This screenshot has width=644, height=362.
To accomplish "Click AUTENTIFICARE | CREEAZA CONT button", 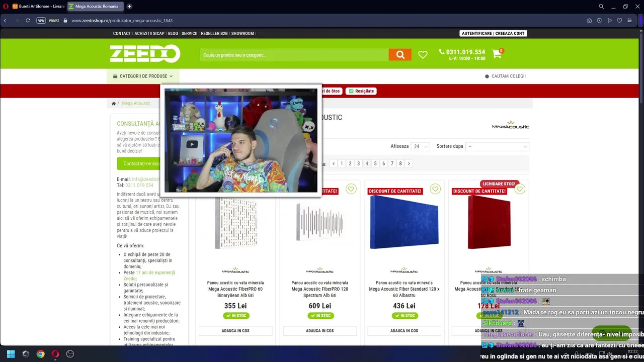I will pyautogui.click(x=494, y=33).
